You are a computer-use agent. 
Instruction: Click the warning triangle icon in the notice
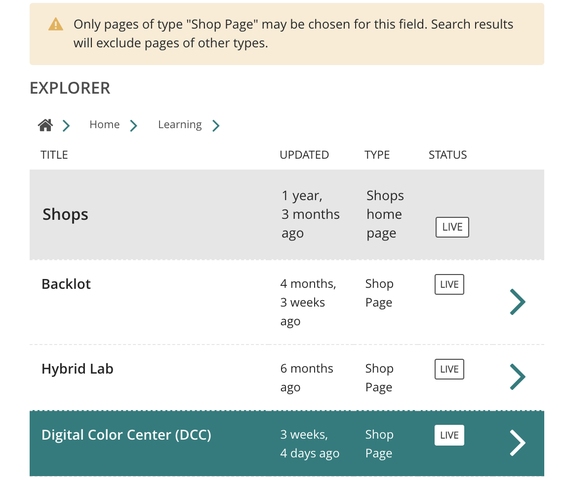55,25
